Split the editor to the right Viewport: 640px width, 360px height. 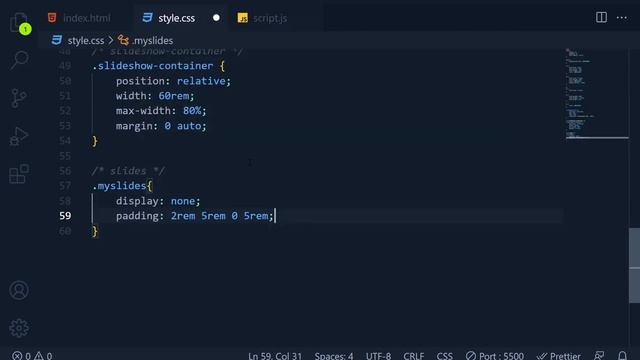(x=601, y=18)
